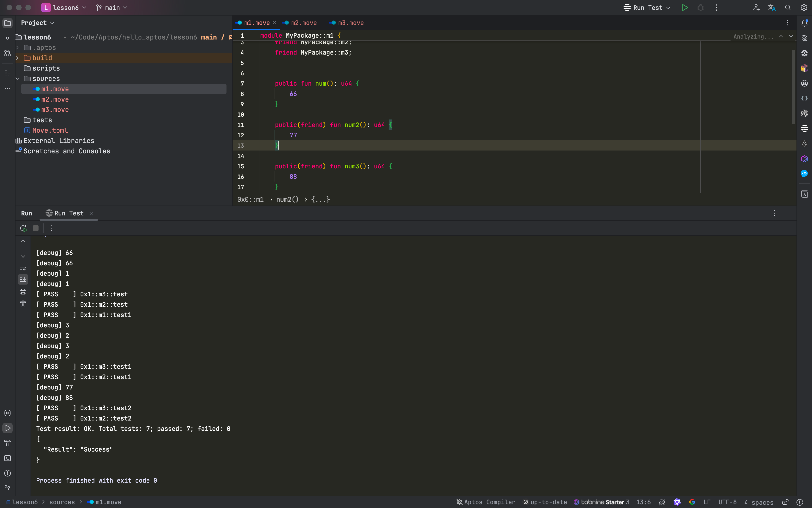
Task: Stop the running process square button
Action: [35, 228]
